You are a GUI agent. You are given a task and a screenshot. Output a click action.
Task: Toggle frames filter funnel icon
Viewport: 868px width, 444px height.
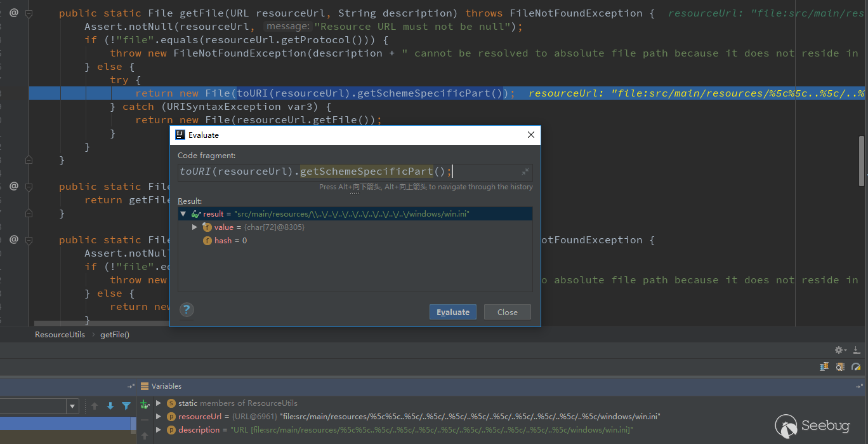tap(126, 406)
